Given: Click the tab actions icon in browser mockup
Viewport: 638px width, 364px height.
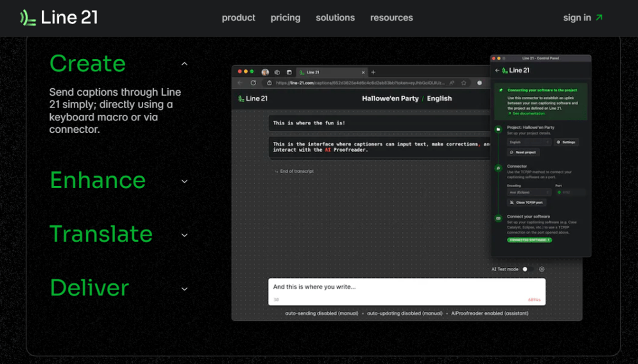Looking at the screenshot, I should (x=289, y=73).
